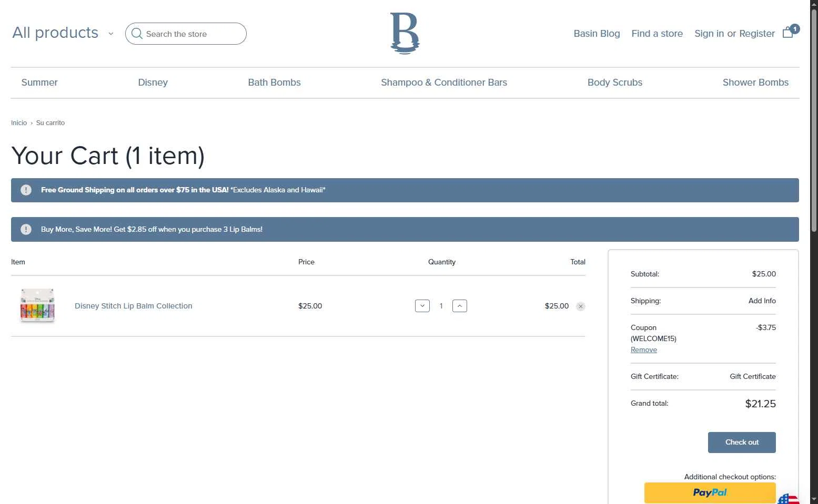Remove the WELCOME15 coupon
The height and width of the screenshot is (504, 818).
(x=644, y=350)
